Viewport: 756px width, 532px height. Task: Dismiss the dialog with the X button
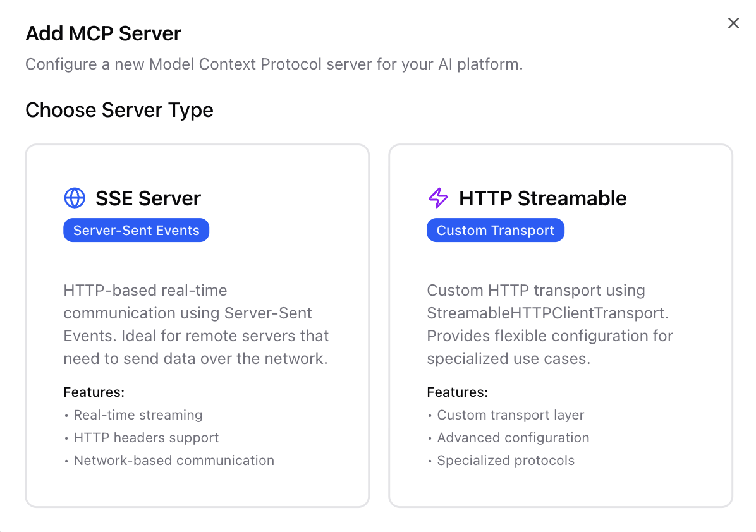733,23
